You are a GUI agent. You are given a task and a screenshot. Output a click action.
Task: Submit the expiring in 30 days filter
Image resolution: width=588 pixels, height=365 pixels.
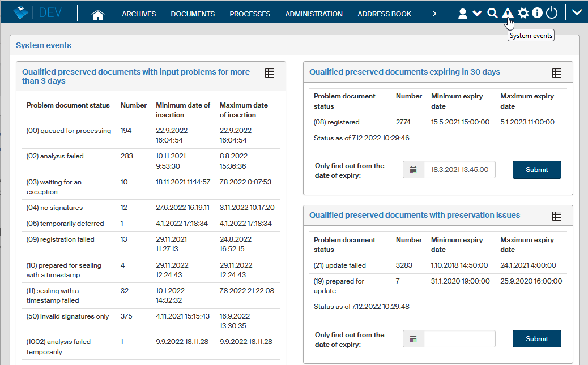point(536,170)
